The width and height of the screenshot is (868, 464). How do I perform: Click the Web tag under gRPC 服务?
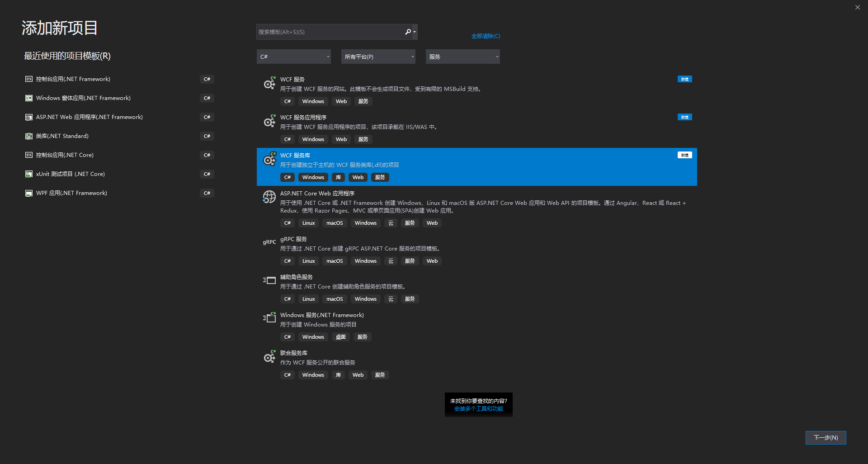coord(432,261)
